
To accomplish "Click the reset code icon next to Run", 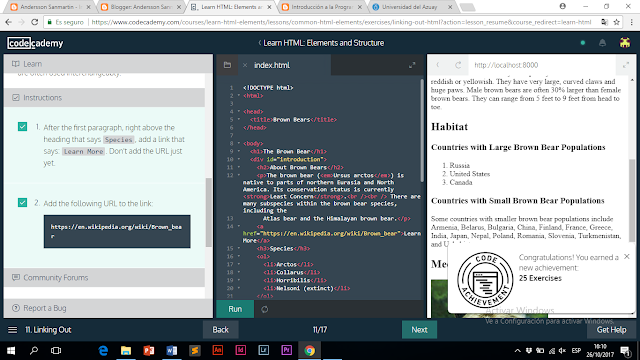I will (264, 309).
